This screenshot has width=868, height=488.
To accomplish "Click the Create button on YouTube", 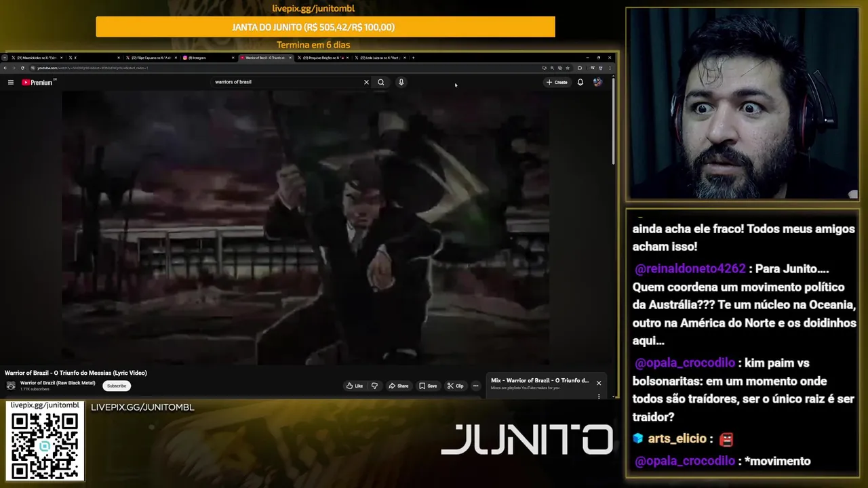I will pyautogui.click(x=557, y=82).
